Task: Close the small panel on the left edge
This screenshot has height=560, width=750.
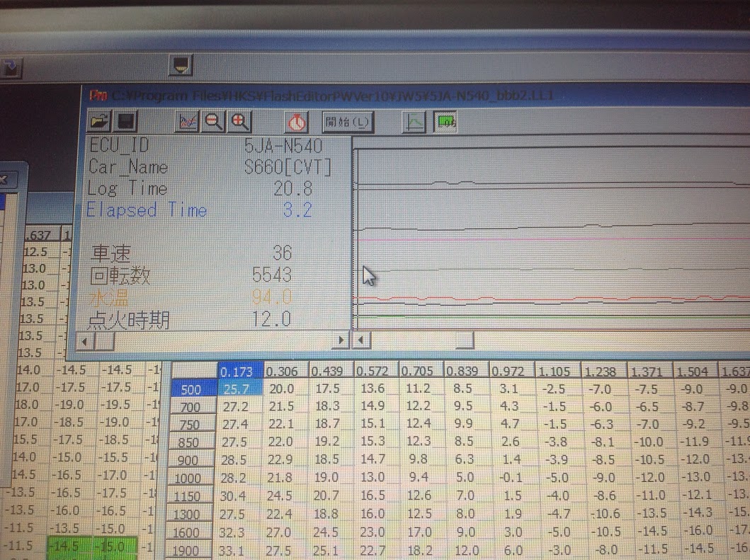Action: [x=4, y=180]
